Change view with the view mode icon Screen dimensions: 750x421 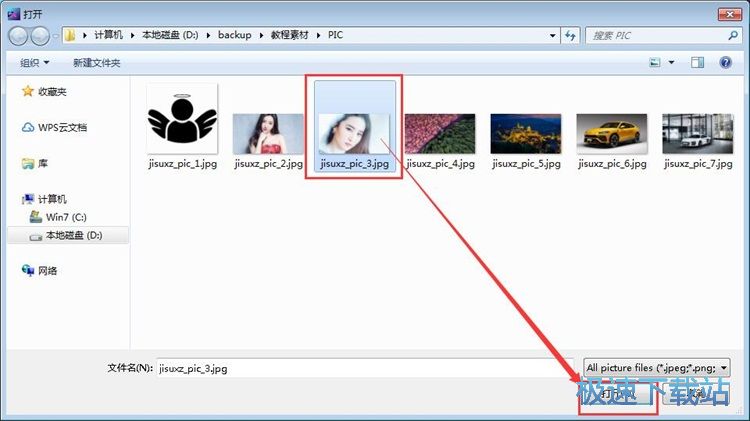[x=654, y=63]
